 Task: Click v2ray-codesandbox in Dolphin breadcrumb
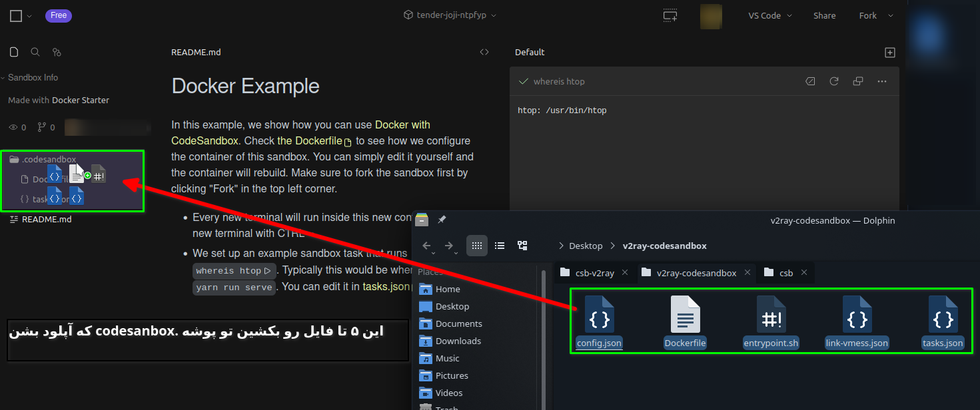pos(664,246)
